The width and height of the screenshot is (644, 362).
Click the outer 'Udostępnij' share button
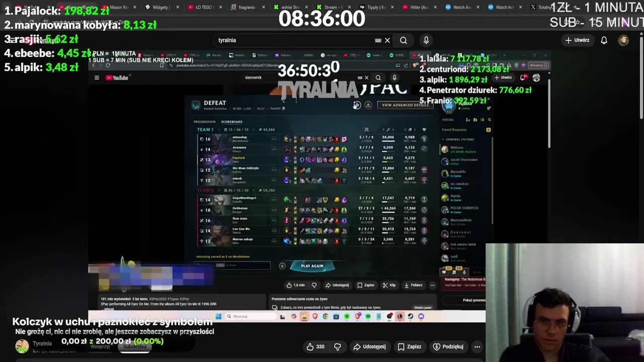point(370,346)
